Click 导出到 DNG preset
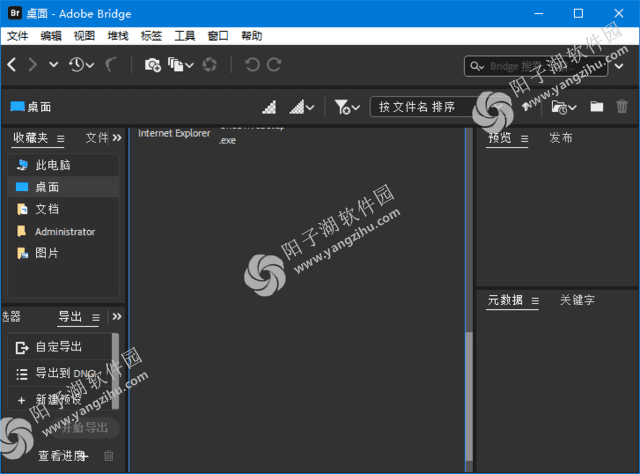This screenshot has width=640, height=474. (60, 373)
